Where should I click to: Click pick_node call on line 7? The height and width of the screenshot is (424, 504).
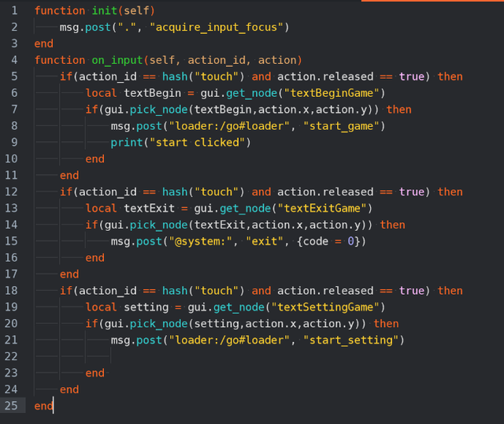(x=159, y=110)
